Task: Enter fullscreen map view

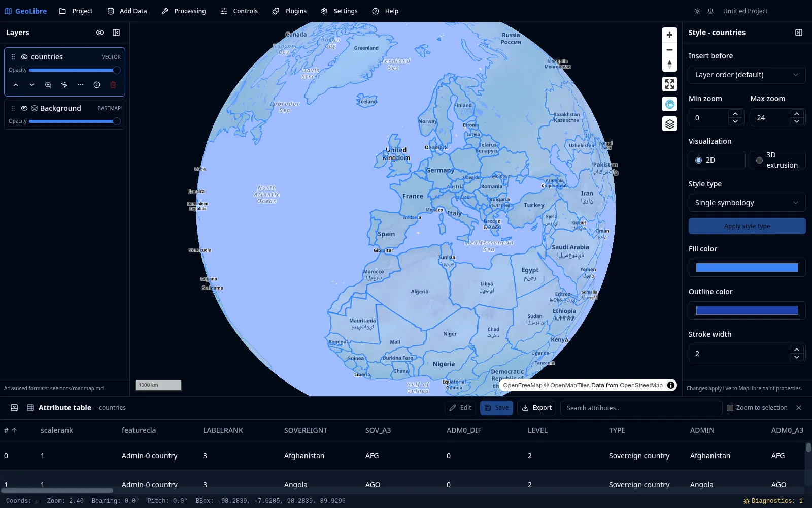Action: click(669, 84)
